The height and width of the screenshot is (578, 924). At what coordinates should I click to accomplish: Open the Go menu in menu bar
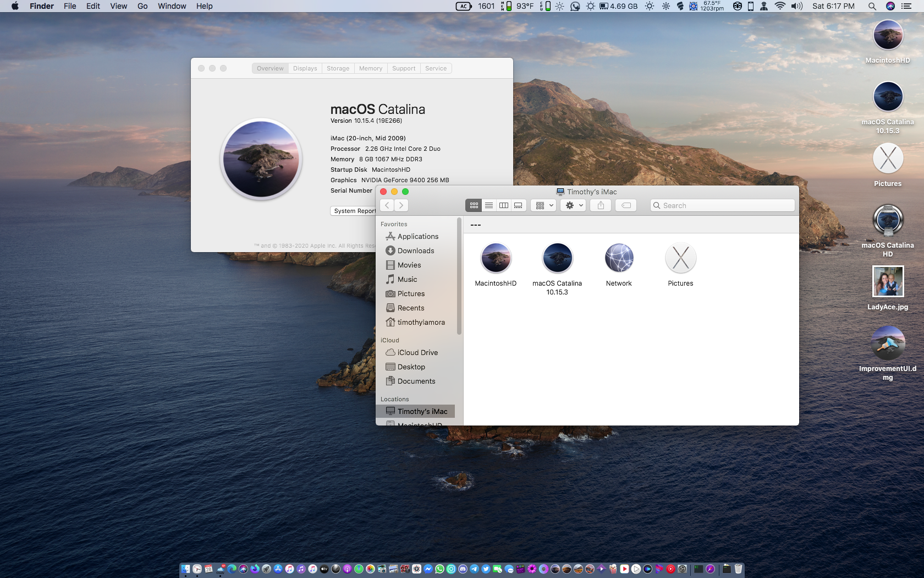[142, 6]
